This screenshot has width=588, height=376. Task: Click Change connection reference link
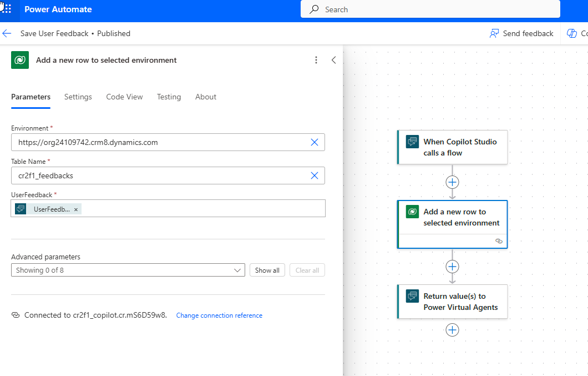(x=219, y=315)
